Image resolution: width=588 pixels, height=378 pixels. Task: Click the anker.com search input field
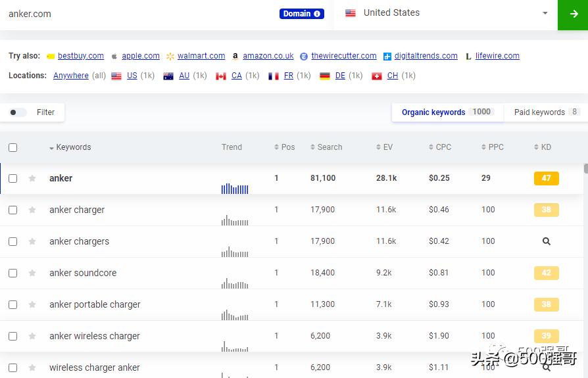point(139,14)
